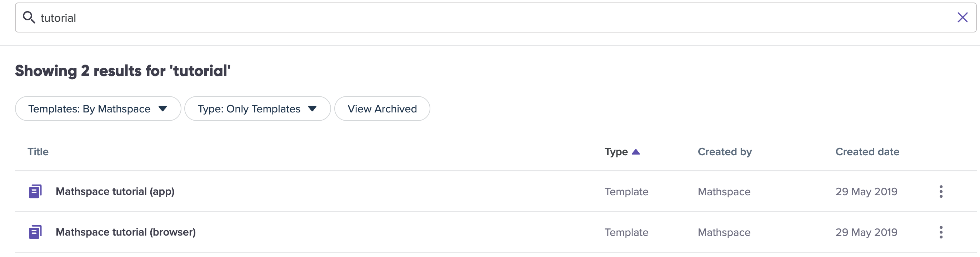Click the dropdown arrow next to By Mathspace
The width and height of the screenshot is (980, 257).
(162, 109)
